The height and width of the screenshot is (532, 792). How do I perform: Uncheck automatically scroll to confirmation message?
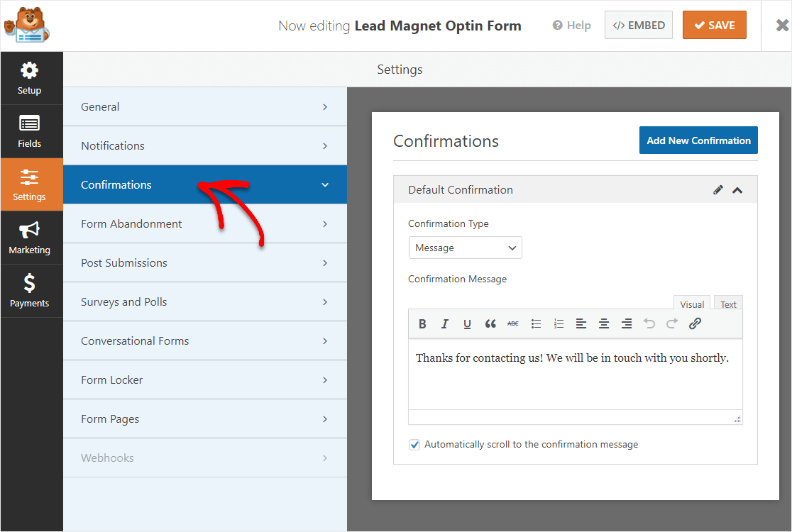(414, 445)
